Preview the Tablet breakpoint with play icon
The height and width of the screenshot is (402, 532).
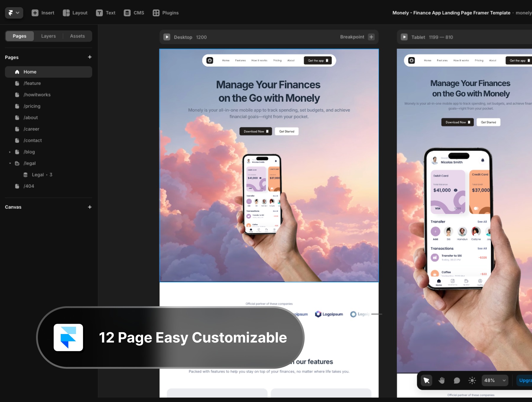click(404, 37)
